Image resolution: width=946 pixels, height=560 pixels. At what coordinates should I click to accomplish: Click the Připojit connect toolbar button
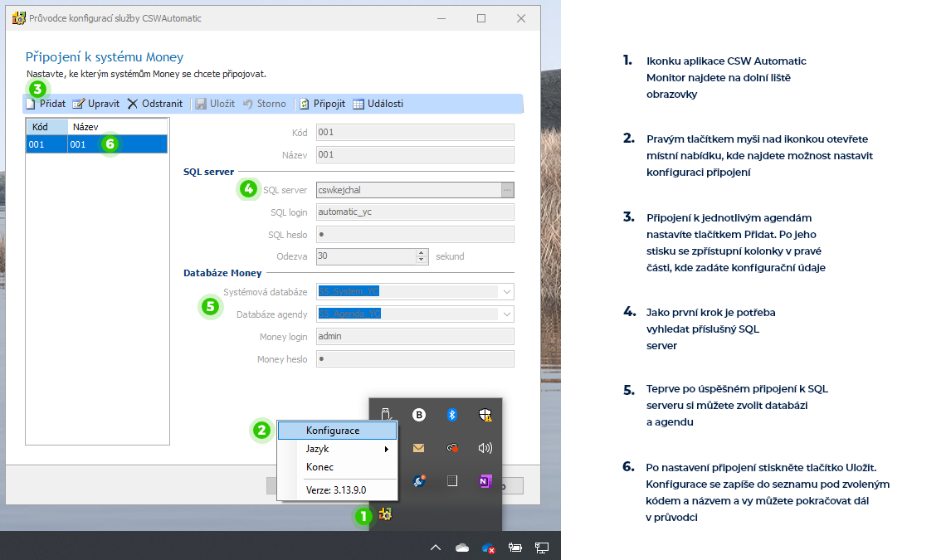click(323, 104)
